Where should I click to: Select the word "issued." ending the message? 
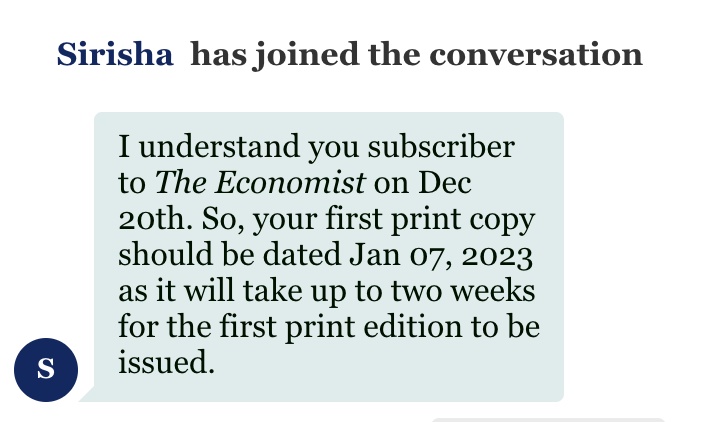tap(166, 363)
